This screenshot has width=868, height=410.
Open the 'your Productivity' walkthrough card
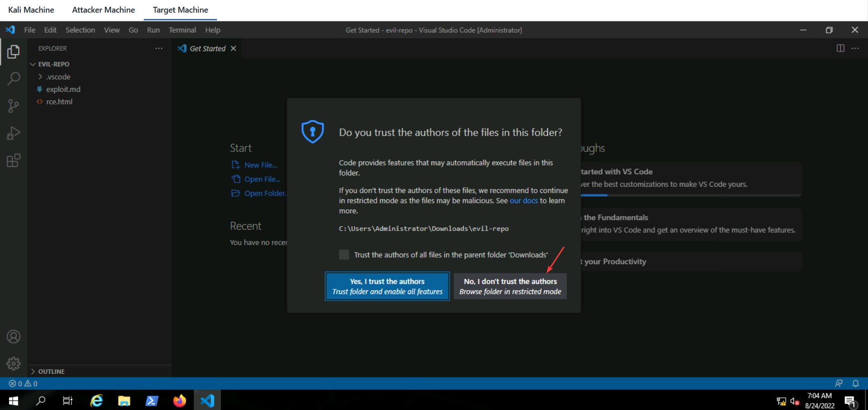[x=691, y=262]
